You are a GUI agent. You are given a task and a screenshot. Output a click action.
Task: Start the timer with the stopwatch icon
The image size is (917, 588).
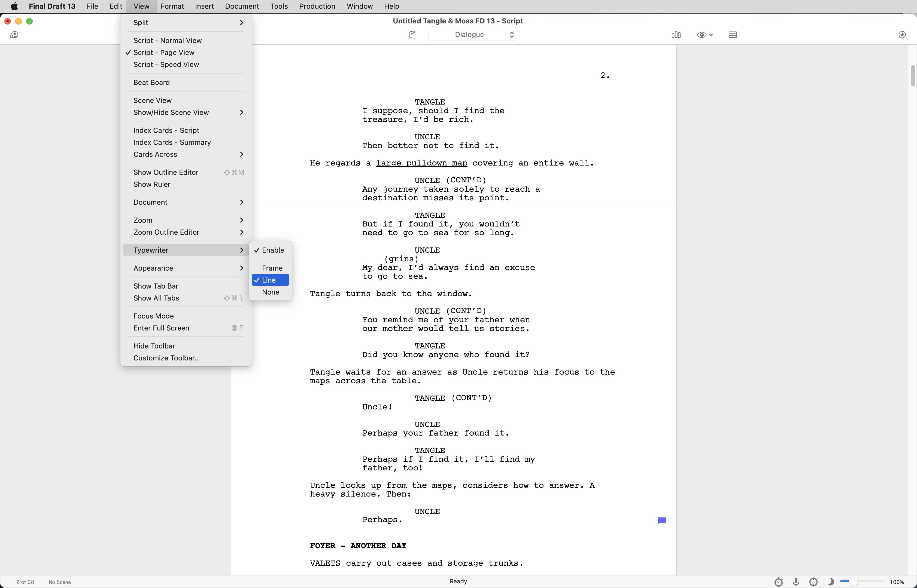778,581
